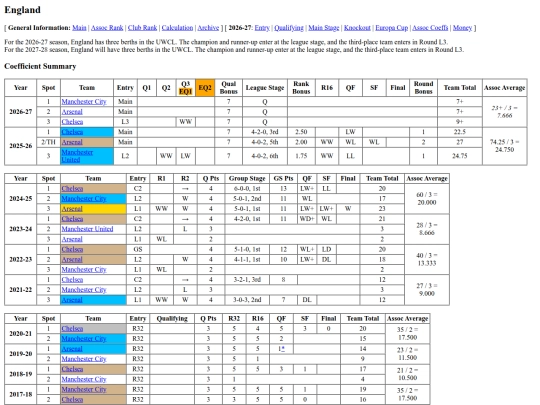This screenshot has height=405, width=540.
Task: Open the Money link
Action: [462, 28]
